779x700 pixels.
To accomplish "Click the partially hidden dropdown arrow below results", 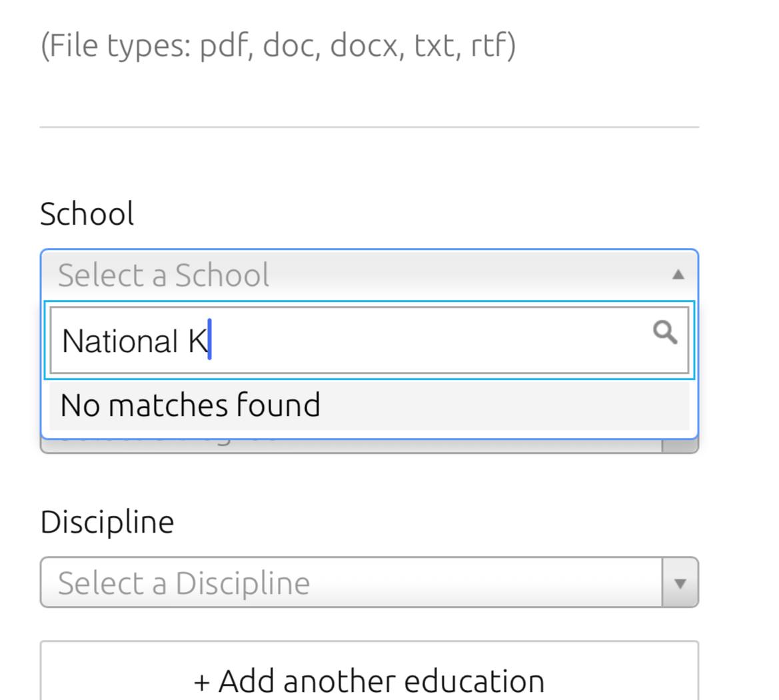I will tap(680, 447).
